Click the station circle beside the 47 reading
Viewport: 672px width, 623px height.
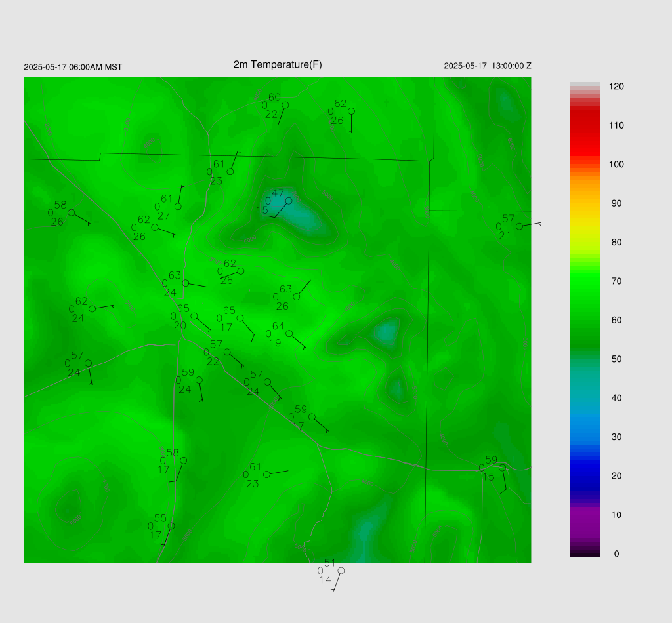coord(289,201)
